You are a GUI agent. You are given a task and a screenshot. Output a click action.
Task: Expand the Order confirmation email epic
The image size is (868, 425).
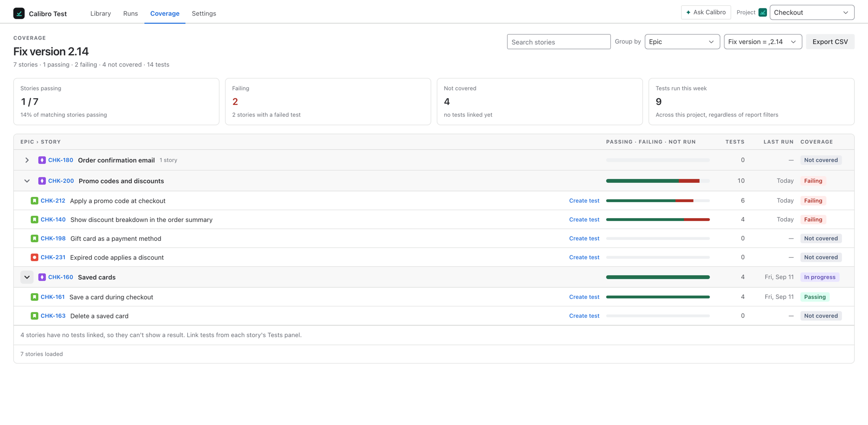pyautogui.click(x=27, y=160)
